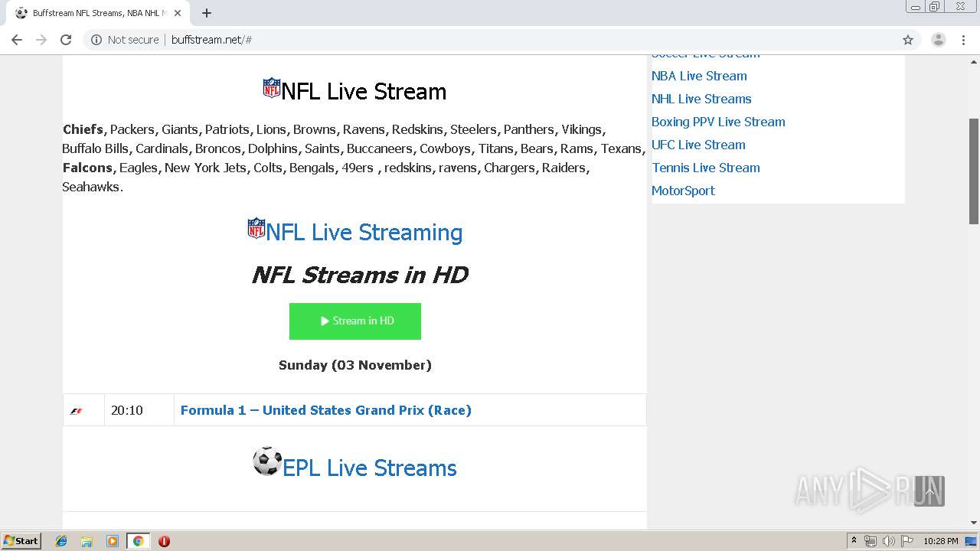Click the NFL logo beside NFL Live Streaming
The height and width of the screenshot is (551, 980).
tap(256, 228)
